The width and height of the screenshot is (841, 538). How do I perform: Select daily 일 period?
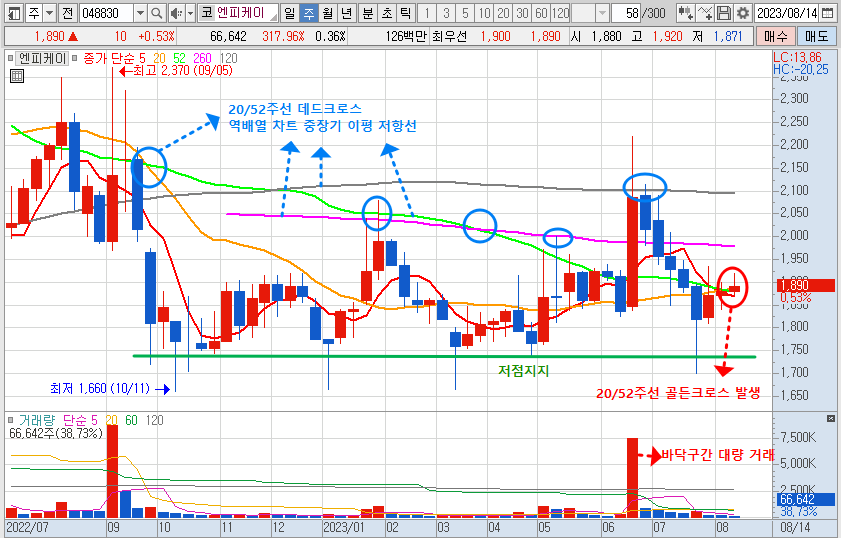tap(290, 13)
